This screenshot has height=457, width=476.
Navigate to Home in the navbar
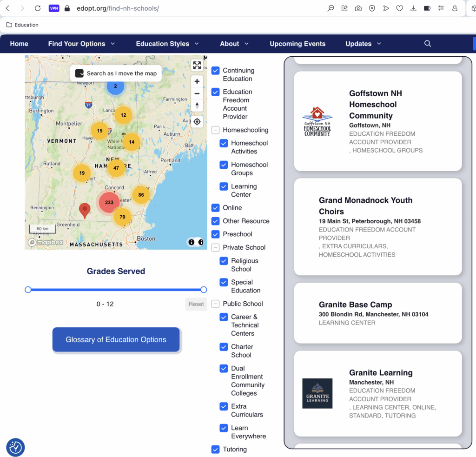tap(19, 44)
